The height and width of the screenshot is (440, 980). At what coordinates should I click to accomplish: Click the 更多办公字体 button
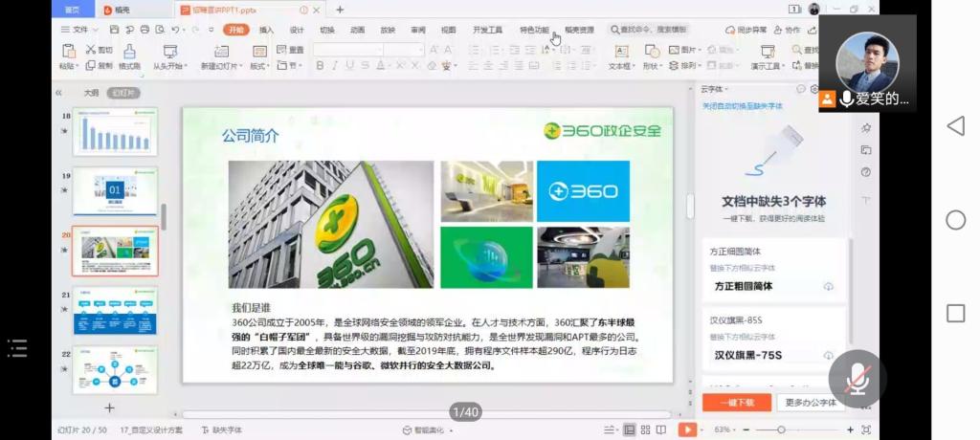click(811, 403)
